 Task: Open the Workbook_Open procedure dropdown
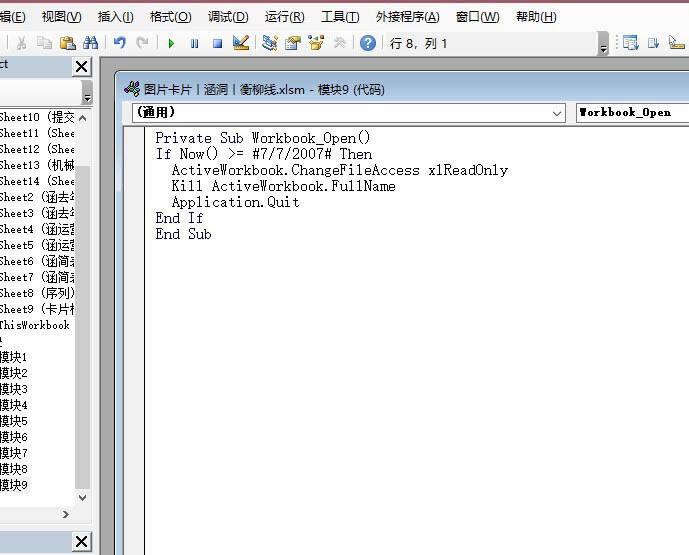point(632,113)
